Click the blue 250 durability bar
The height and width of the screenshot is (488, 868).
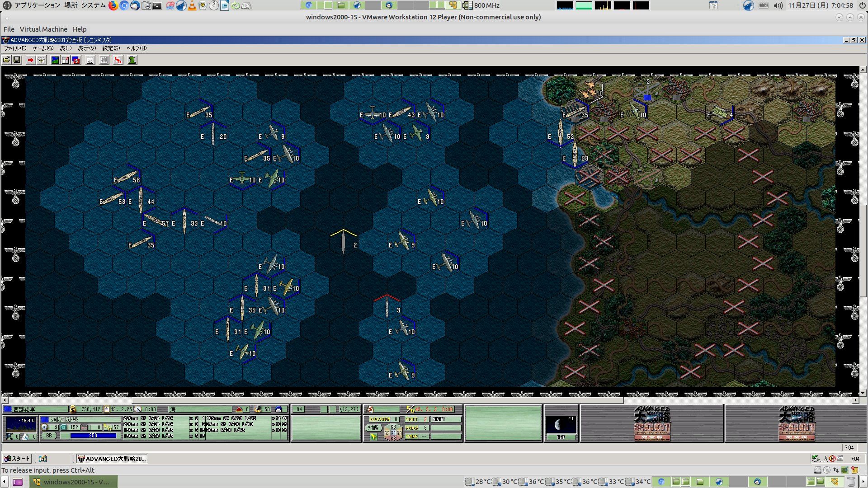click(x=94, y=436)
